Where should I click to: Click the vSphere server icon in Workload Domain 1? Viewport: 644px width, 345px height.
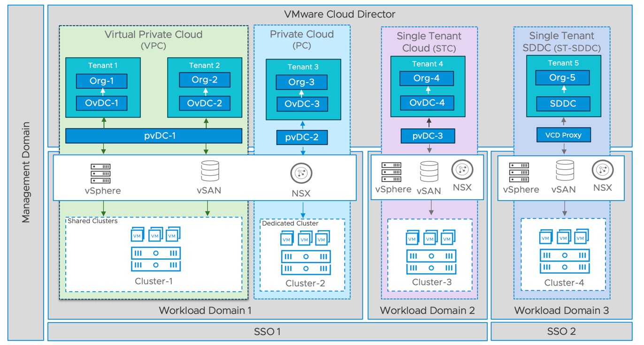100,173
